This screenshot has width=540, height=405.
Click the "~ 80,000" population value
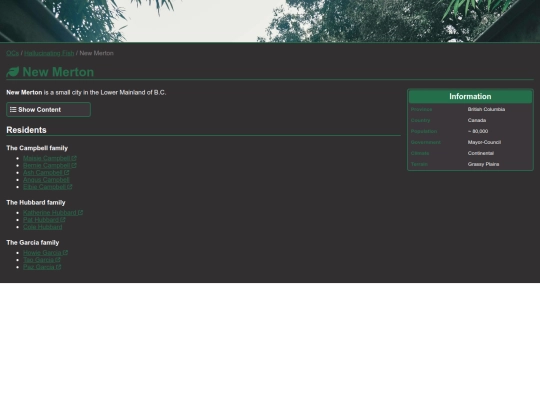(478, 131)
